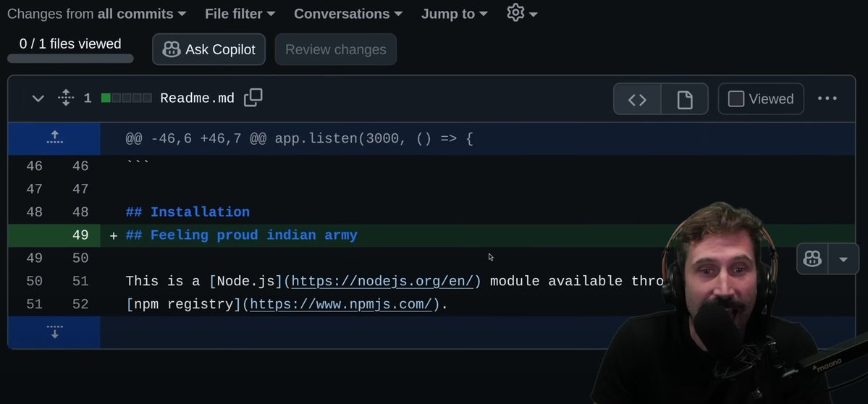Image resolution: width=868 pixels, height=404 pixels.
Task: Click the Readme.md file name
Action: pyautogui.click(x=197, y=98)
